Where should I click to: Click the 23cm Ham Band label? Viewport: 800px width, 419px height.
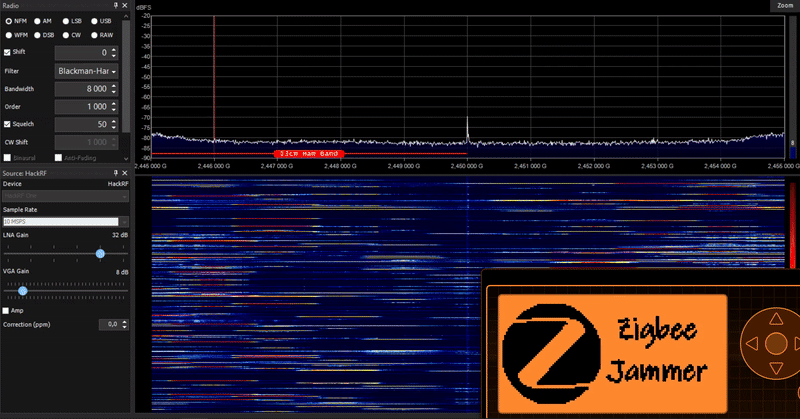[309, 154]
